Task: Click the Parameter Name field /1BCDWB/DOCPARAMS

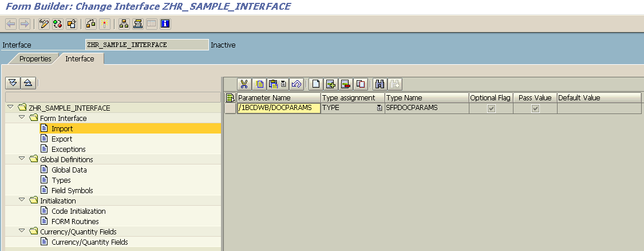Action: tap(278, 108)
